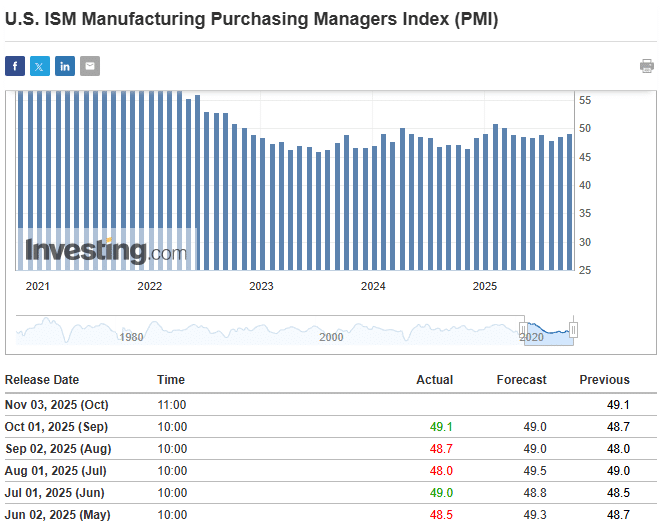Select the Nov 03, 2025 (Oct) row
Screen dimensions: 666x524
pyautogui.click(x=56, y=405)
